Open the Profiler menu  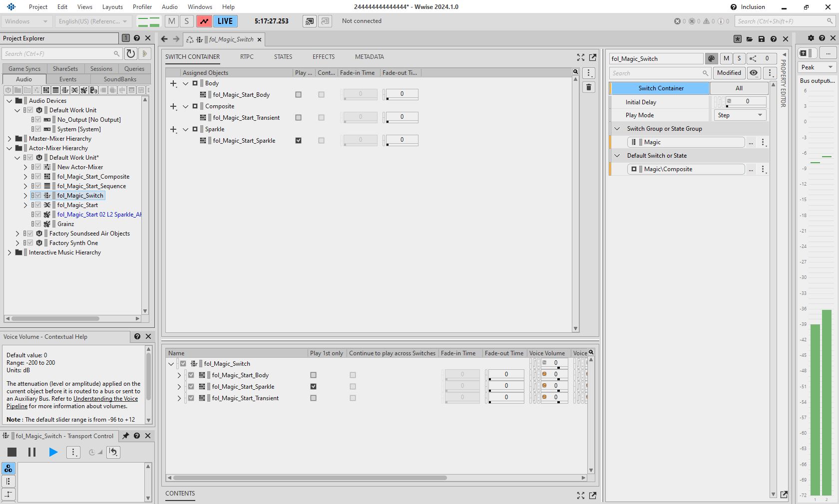[x=142, y=7]
